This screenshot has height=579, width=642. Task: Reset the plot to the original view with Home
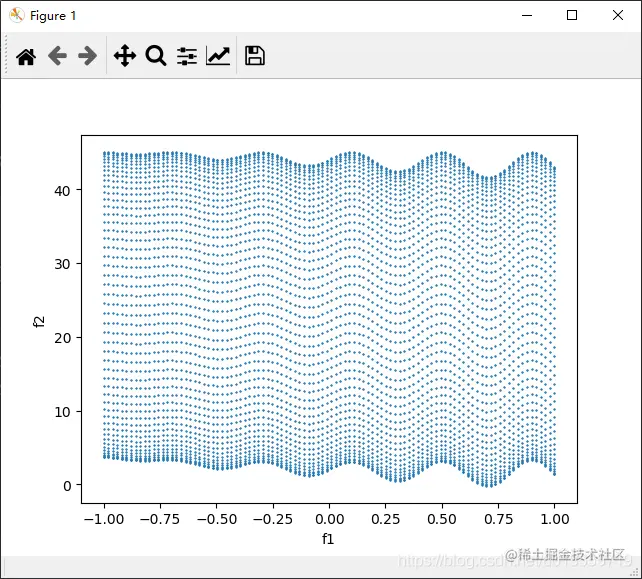pos(26,56)
